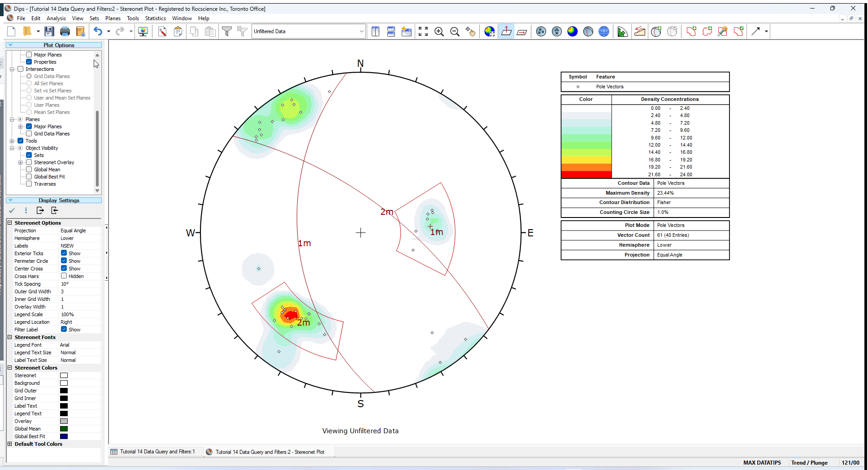Expand the Major Planes tree node
The height and width of the screenshot is (470, 868).
click(21, 126)
